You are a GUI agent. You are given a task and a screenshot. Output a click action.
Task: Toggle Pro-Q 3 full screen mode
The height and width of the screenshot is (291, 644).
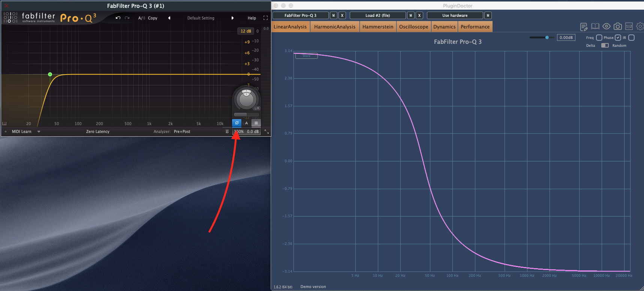(x=265, y=18)
